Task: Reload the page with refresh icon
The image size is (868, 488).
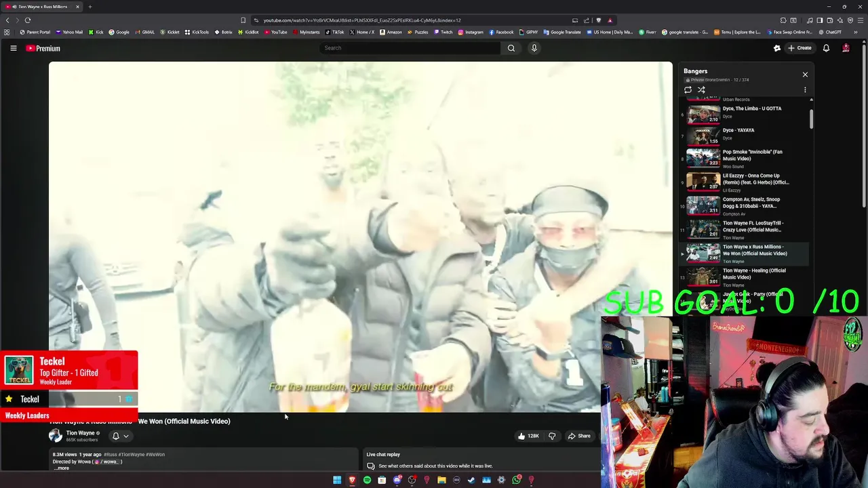Action: [x=28, y=20]
